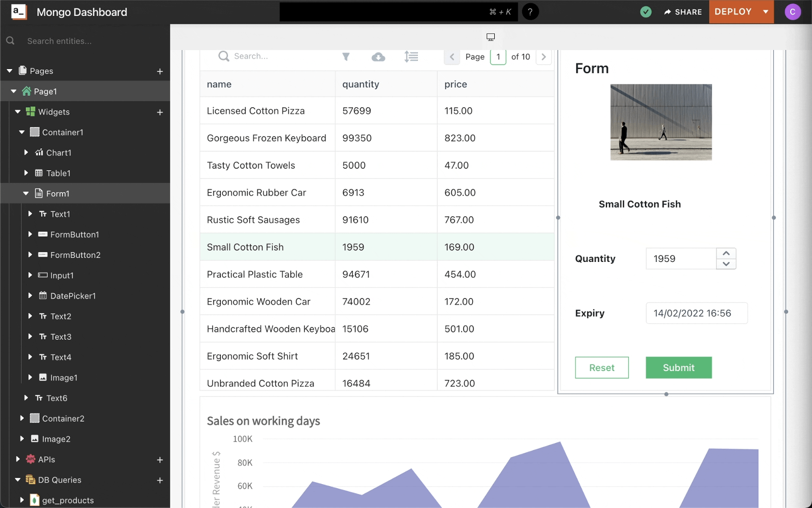Screen dimensions: 812x508
Task: Add a new API with plus icon
Action: pyautogui.click(x=160, y=460)
